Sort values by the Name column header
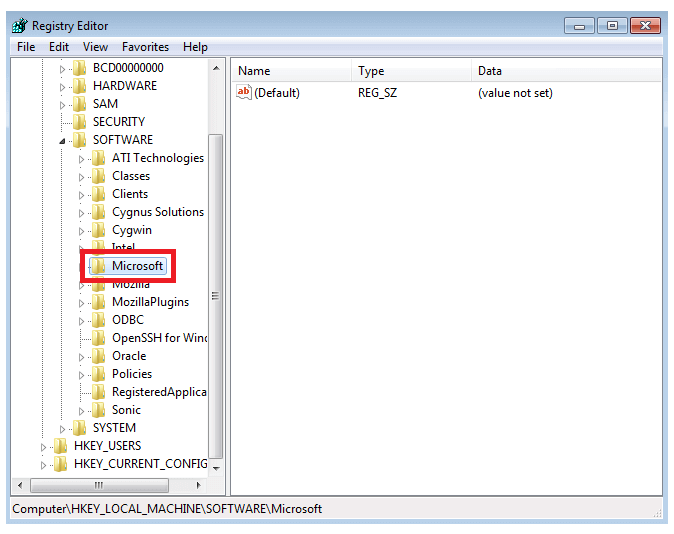 pos(291,71)
